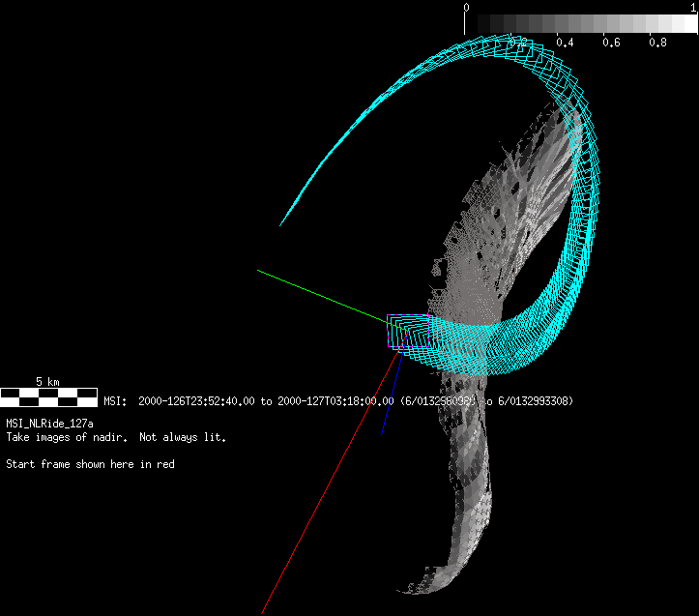Click the 0.8 tick label on legend
699x616 pixels.
[x=658, y=43]
